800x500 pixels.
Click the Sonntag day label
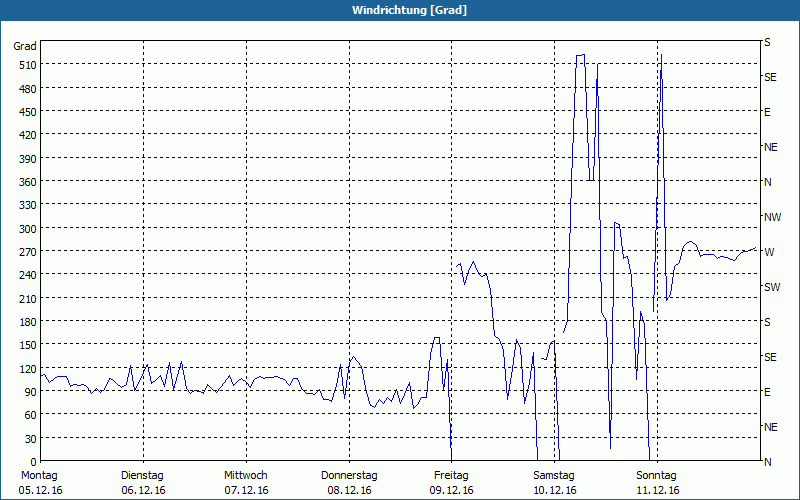[656, 476]
